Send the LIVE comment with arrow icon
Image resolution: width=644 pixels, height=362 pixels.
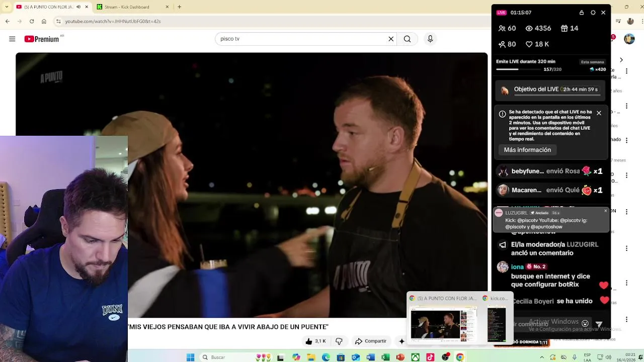coord(599,324)
